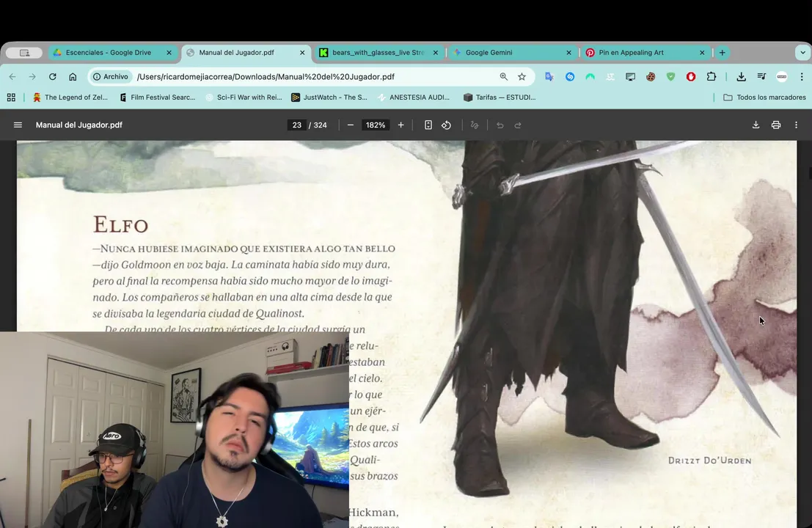This screenshot has width=812, height=528.
Task: Open the PDF viewer sidebar menu
Action: [x=18, y=125]
